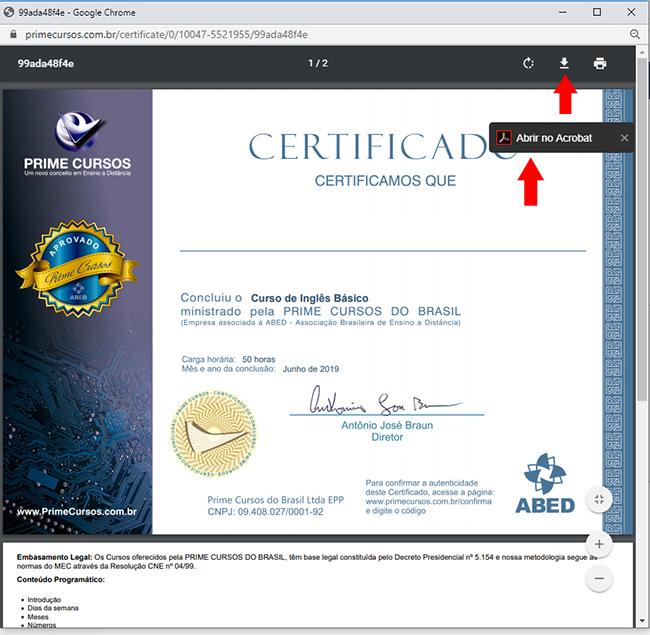650x635 pixels.
Task: Dismiss the Abrir no Acrobat popup
Action: (625, 138)
